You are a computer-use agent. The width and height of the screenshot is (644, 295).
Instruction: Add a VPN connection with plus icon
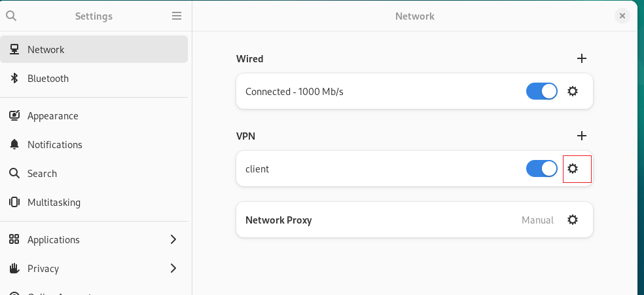point(582,135)
